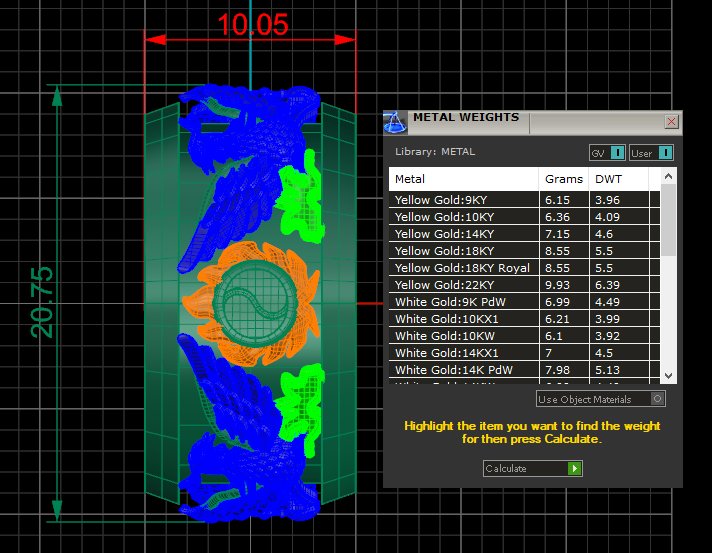
Task: Click the Metal column header
Action: (464, 179)
